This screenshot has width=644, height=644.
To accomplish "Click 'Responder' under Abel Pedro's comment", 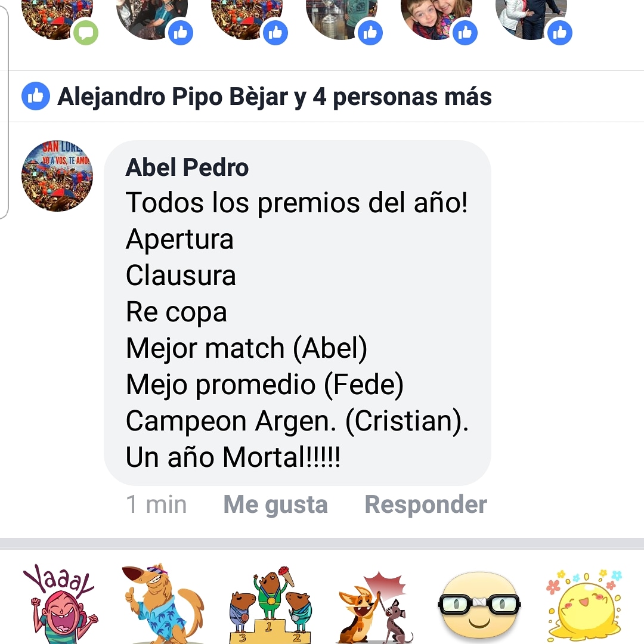I will click(426, 504).
